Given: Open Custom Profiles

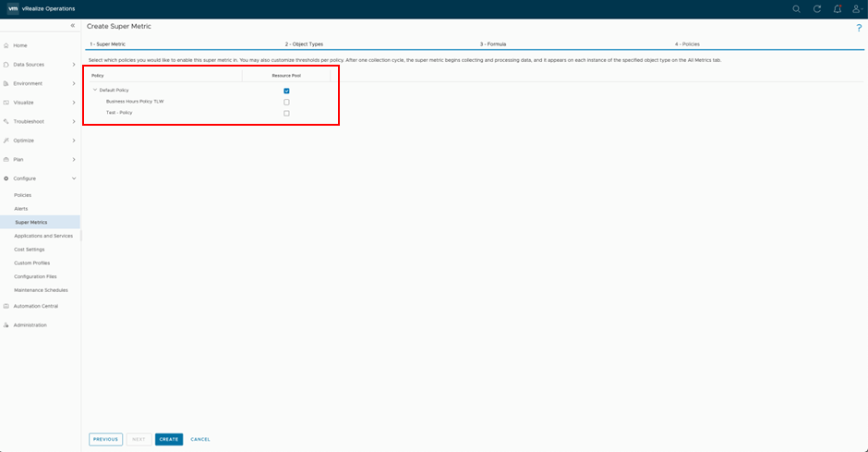Looking at the screenshot, I should 31,263.
